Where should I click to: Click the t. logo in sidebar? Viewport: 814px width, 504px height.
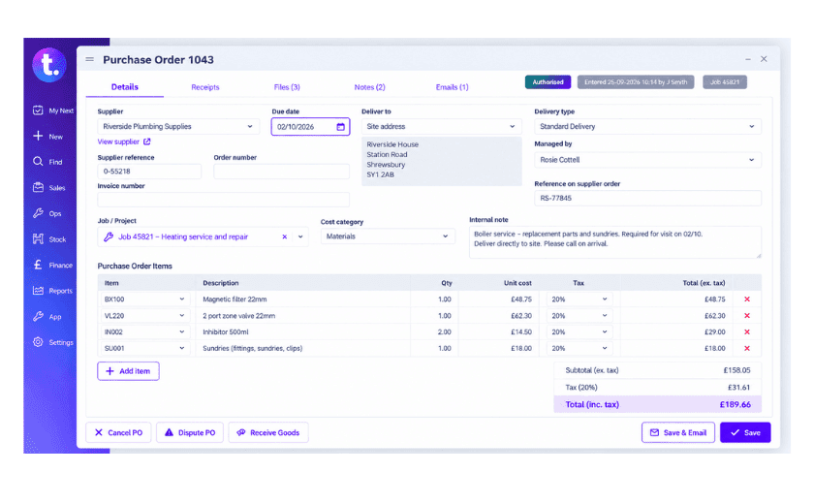(49, 65)
